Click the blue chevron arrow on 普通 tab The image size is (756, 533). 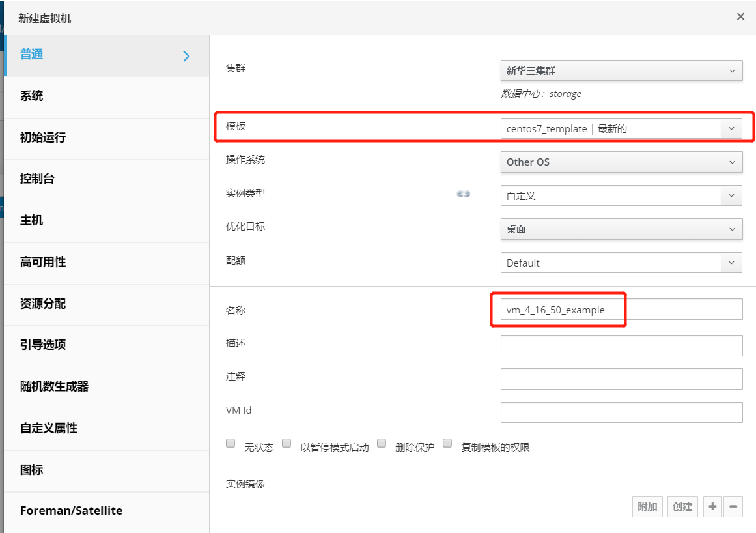pos(186,56)
